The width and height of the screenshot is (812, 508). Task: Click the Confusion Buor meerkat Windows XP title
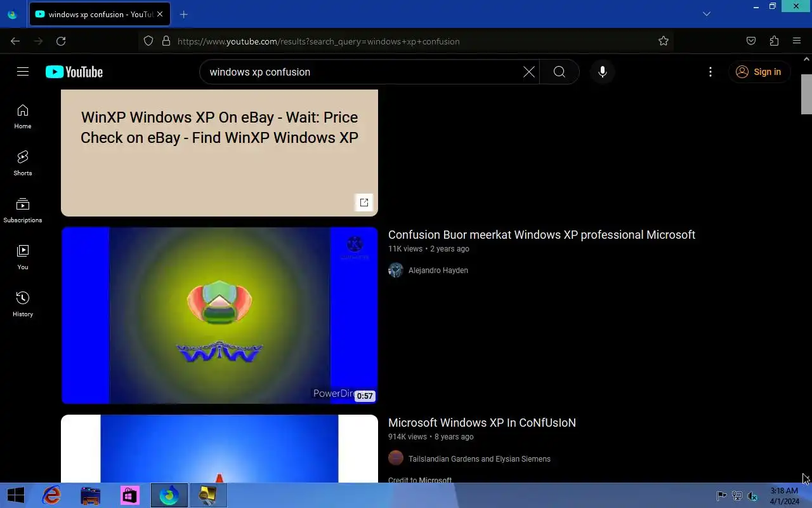coord(542,235)
